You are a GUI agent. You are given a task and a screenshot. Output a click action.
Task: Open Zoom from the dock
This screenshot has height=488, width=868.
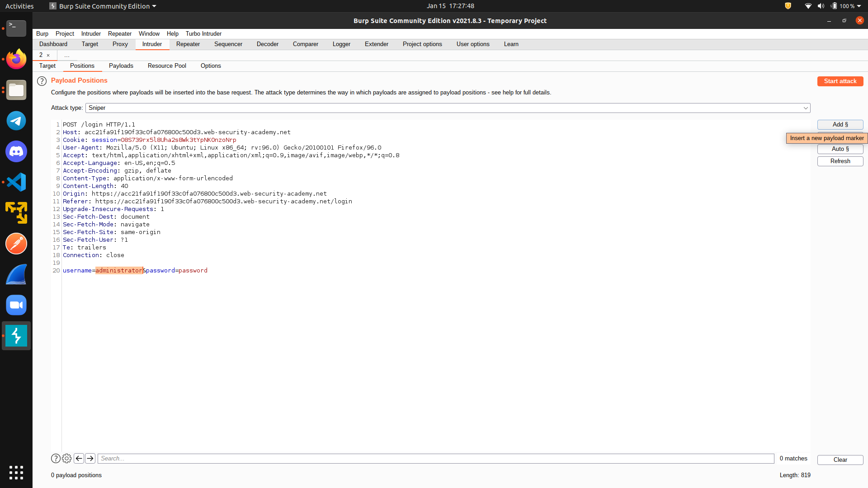tap(16, 305)
